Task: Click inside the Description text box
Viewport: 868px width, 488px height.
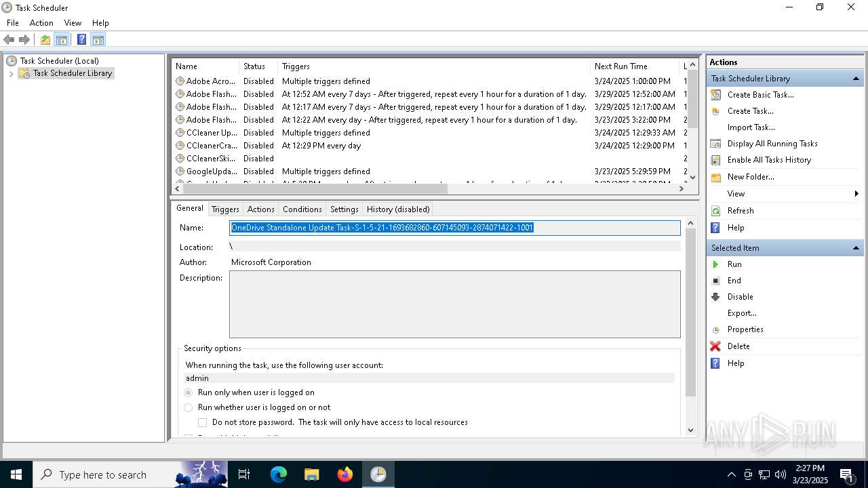Action: pyautogui.click(x=455, y=304)
